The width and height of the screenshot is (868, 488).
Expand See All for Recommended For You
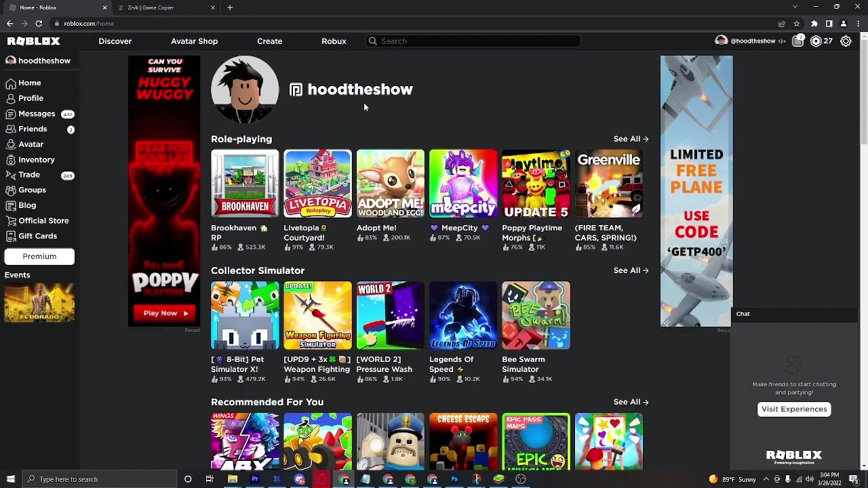pyautogui.click(x=631, y=402)
